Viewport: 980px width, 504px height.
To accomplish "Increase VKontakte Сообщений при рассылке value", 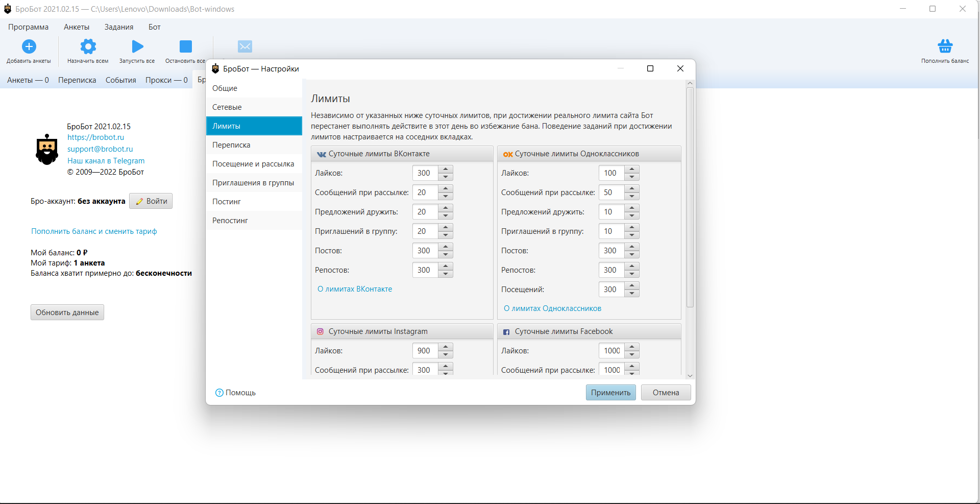I will coord(446,188).
